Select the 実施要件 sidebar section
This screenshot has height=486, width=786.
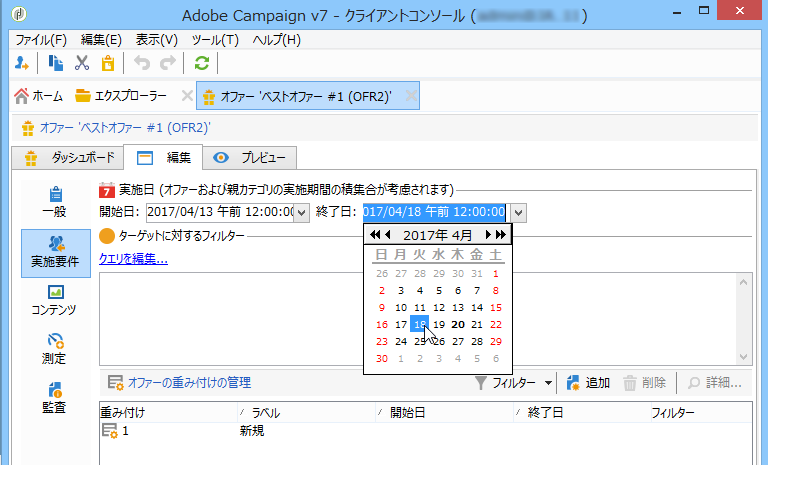pyautogui.click(x=56, y=253)
